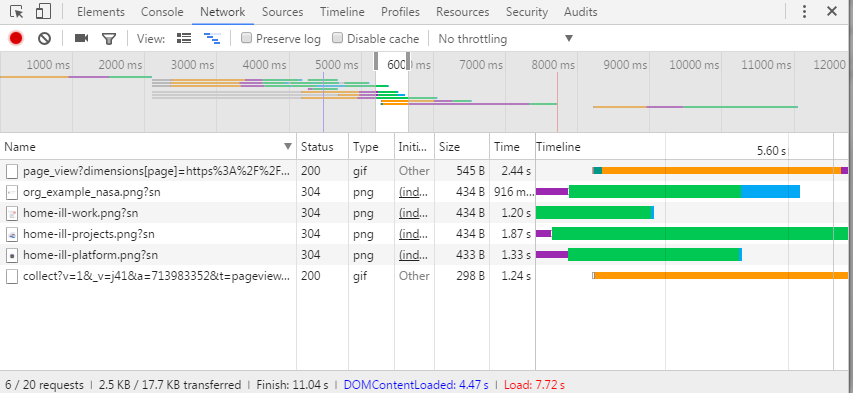Select the Network tab

point(222,12)
